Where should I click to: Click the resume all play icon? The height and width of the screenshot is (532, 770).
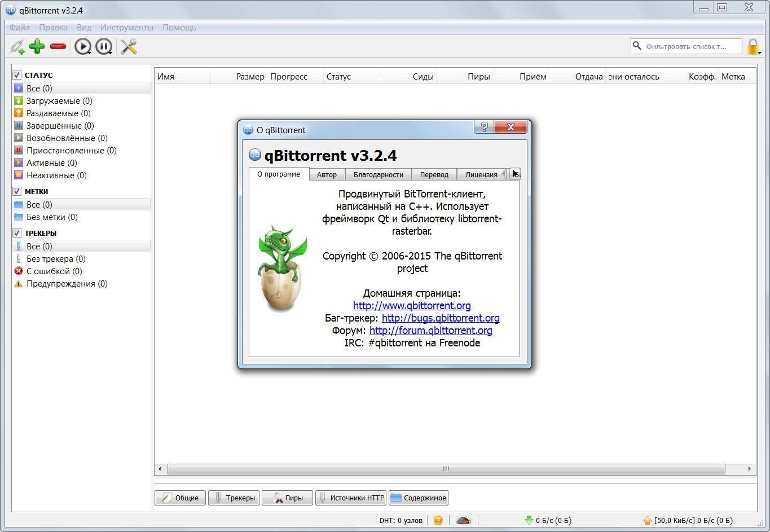pos(83,46)
